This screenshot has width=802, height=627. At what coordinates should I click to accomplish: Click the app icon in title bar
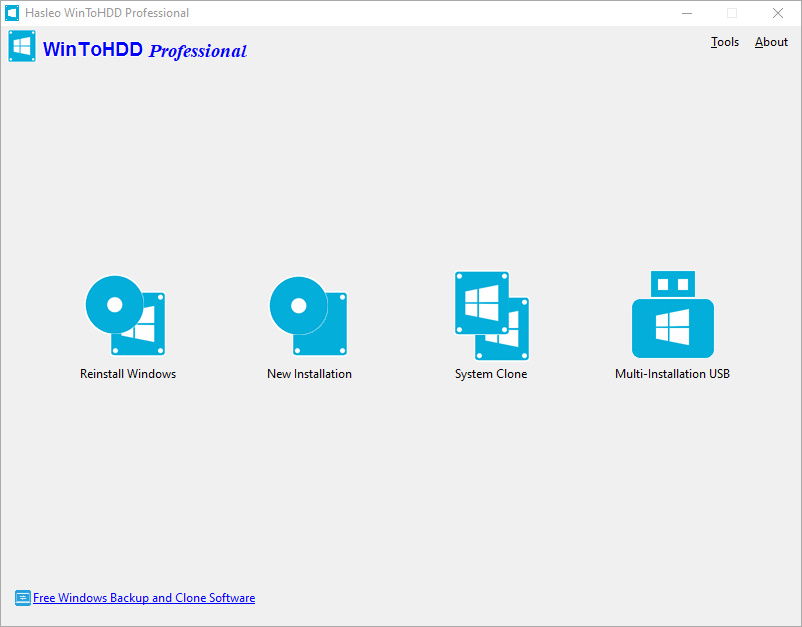[12, 13]
